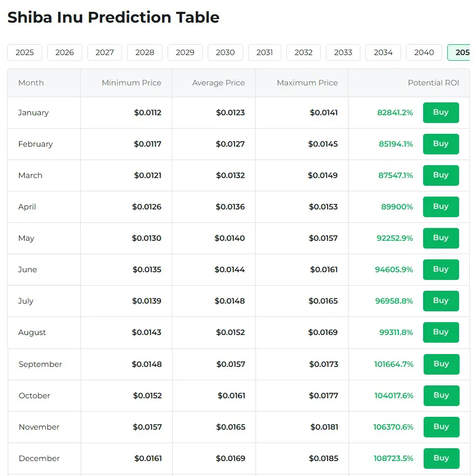Click the Buy button for December

441,458
